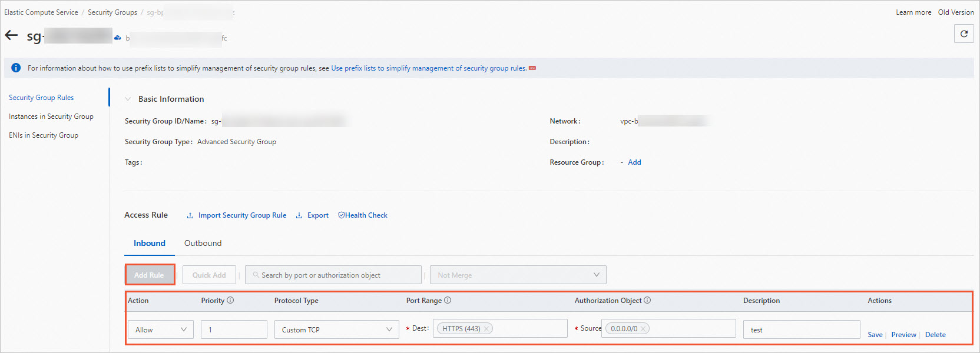Save the rule

tap(875, 335)
